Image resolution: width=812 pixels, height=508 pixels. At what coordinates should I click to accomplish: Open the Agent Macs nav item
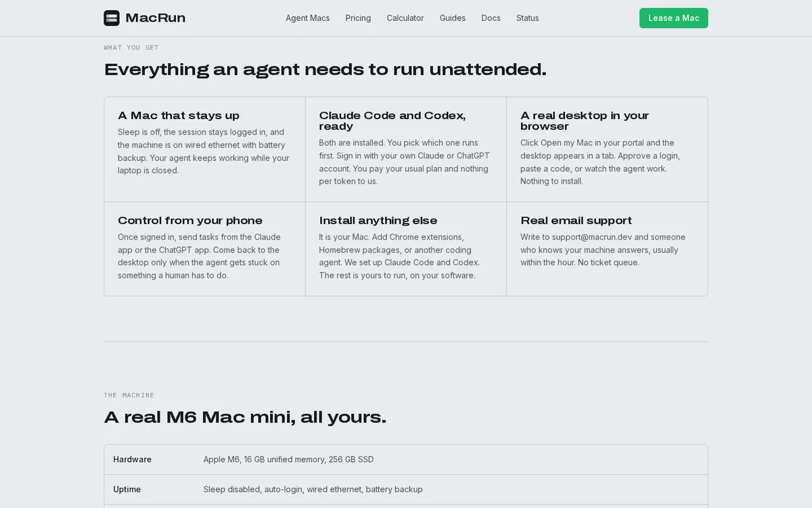pyautogui.click(x=308, y=18)
